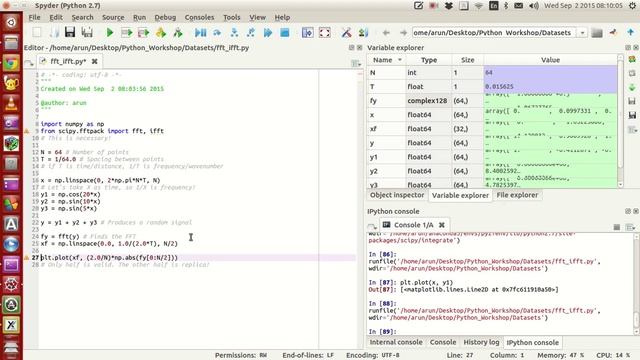
Task: Open the IPython console options menu
Action: click(x=631, y=227)
